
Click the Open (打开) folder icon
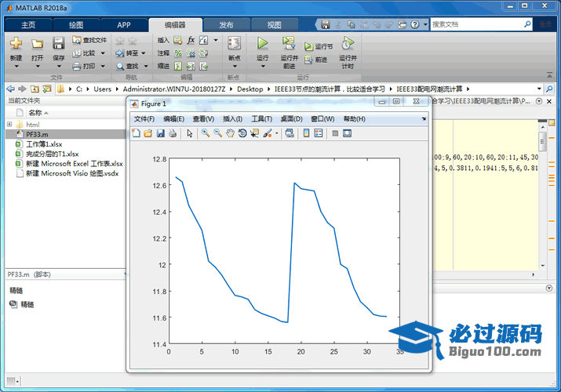(37, 44)
